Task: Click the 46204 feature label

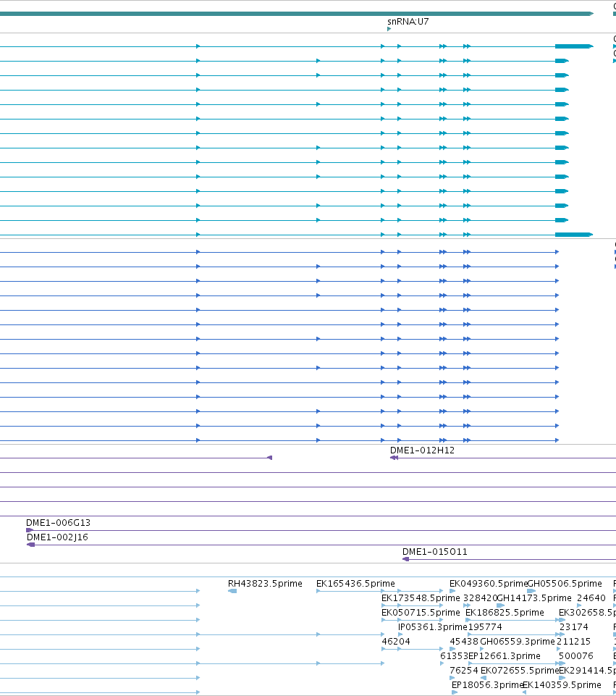Action: [x=396, y=642]
